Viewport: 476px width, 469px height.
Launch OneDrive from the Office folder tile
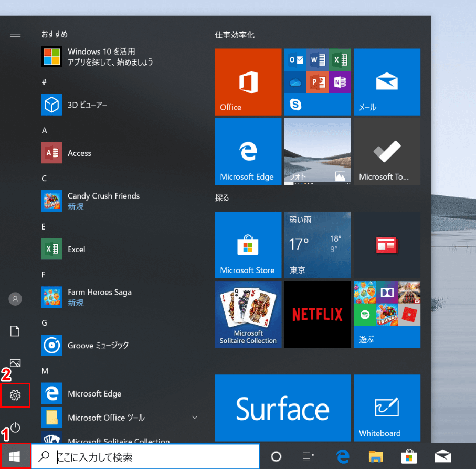(295, 82)
